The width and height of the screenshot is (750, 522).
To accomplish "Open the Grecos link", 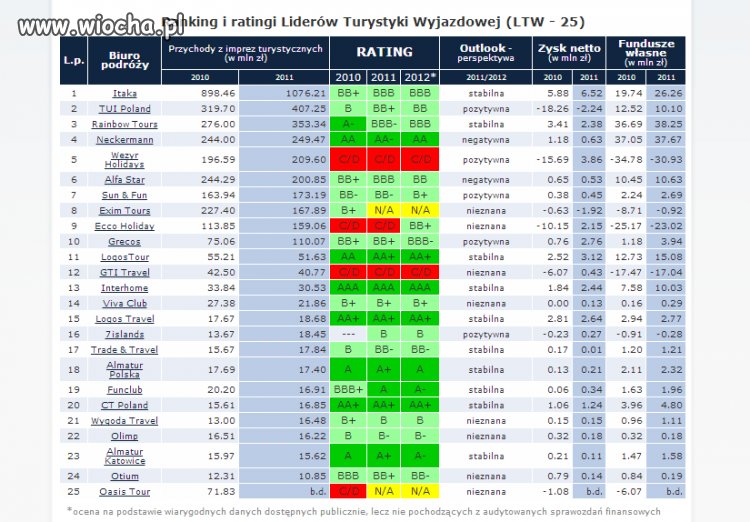I will click(x=124, y=242).
